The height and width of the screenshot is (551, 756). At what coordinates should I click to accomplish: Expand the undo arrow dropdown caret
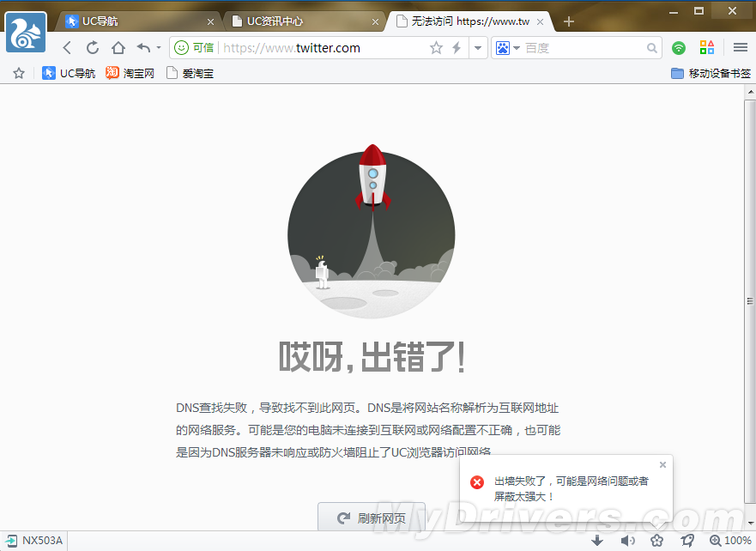click(x=159, y=48)
